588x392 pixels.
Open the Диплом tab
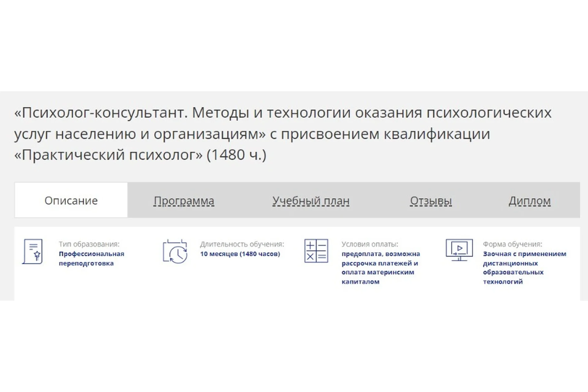coord(529,201)
